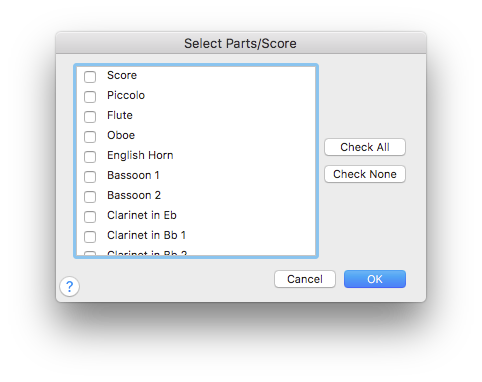Screen dimensions: 482x382
Task: Tick the Flute checkbox
Action: 90,117
